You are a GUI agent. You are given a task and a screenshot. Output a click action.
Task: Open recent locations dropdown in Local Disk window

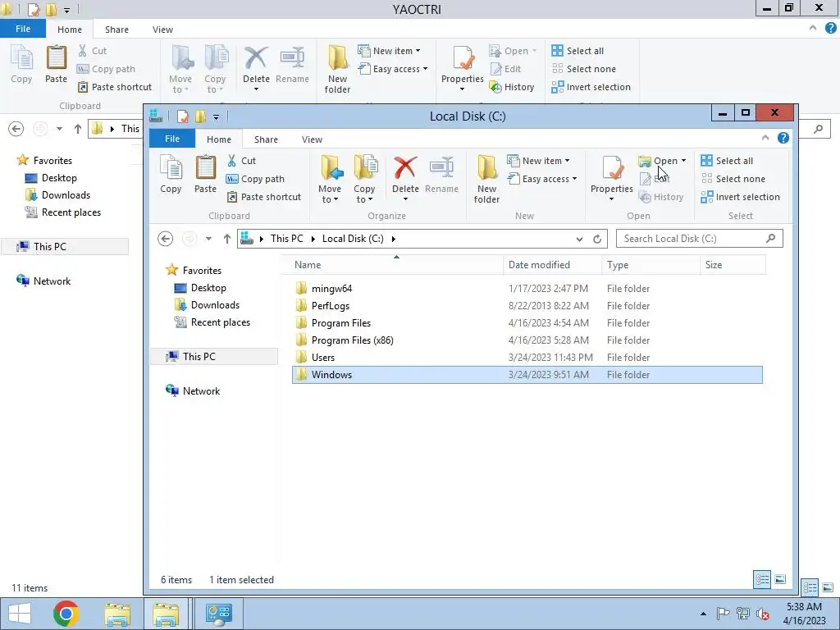tap(208, 239)
